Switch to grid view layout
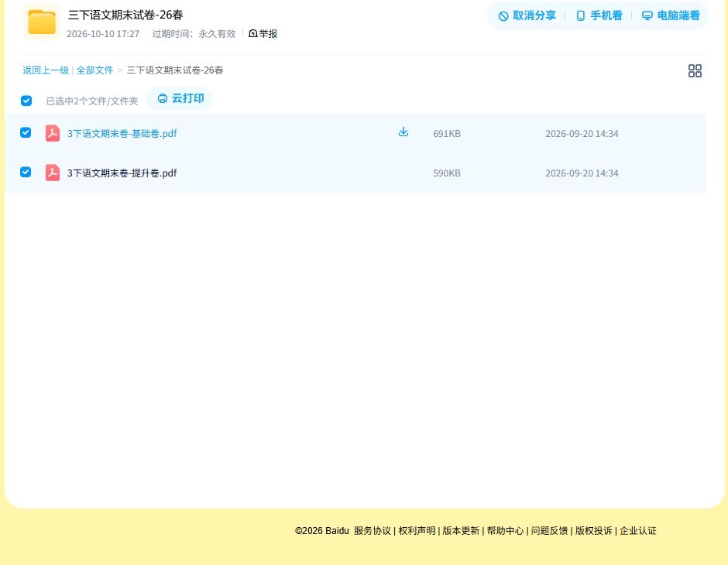728x565 pixels. (695, 70)
